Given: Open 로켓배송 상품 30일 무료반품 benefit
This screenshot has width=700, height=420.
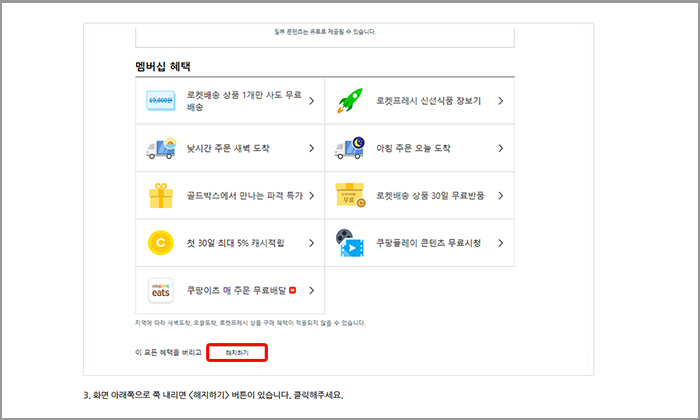Looking at the screenshot, I should [420, 195].
